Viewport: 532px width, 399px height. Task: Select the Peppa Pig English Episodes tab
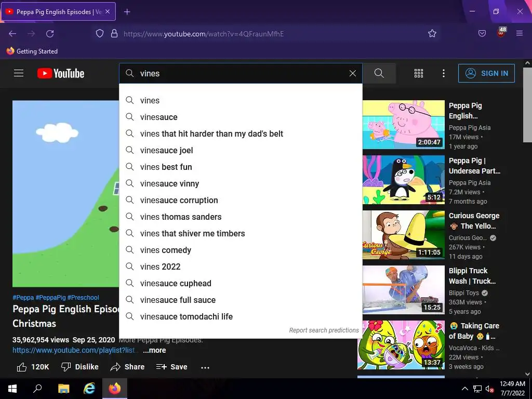pos(58,11)
